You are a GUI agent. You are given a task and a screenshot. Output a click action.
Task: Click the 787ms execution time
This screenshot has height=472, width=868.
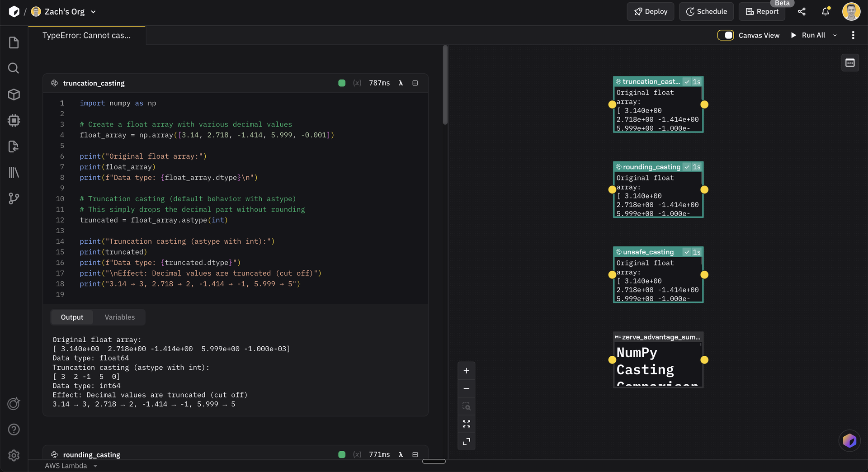pyautogui.click(x=379, y=83)
